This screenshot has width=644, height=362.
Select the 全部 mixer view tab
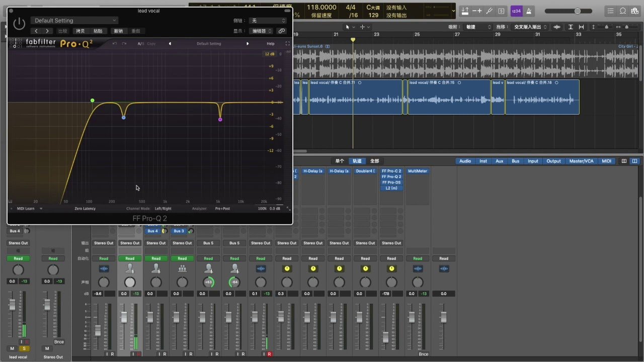coord(374,161)
